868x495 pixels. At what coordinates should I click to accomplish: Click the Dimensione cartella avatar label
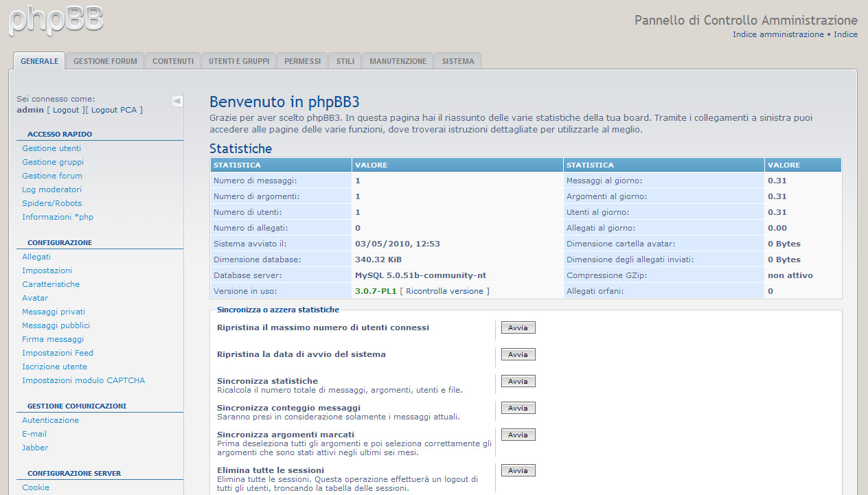(621, 244)
